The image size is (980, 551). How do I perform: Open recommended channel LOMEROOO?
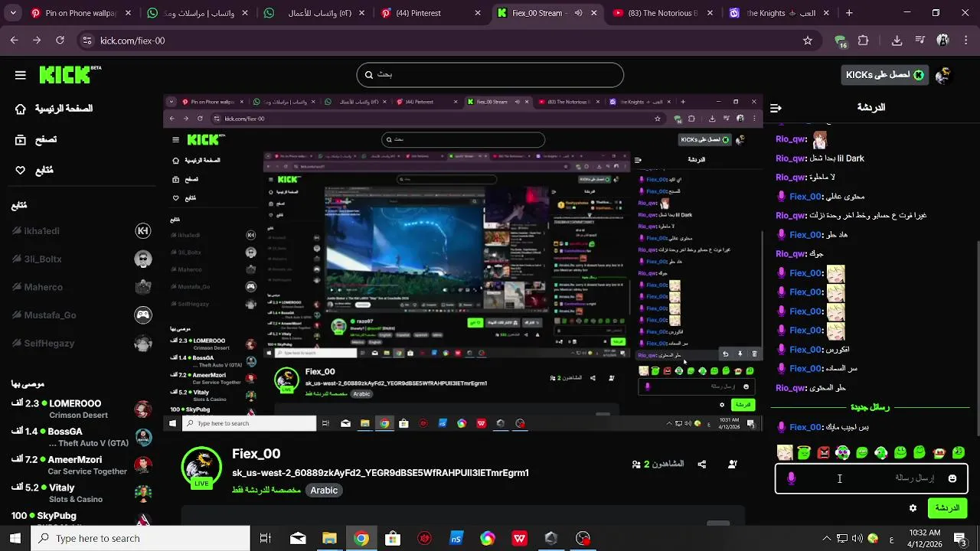[x=81, y=409]
